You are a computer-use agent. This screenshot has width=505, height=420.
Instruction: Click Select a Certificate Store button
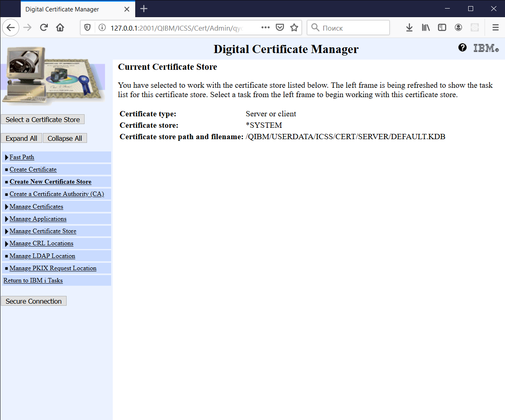pyautogui.click(x=43, y=120)
